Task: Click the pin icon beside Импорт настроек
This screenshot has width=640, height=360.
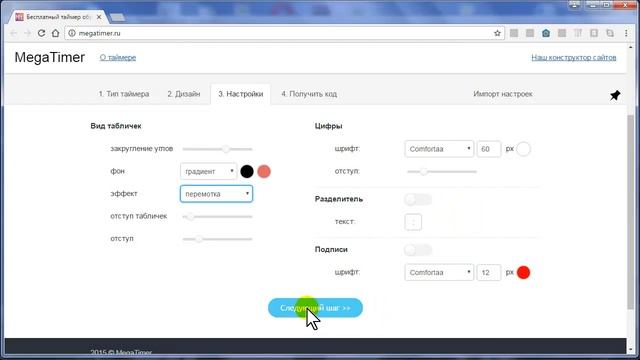Action: point(615,95)
